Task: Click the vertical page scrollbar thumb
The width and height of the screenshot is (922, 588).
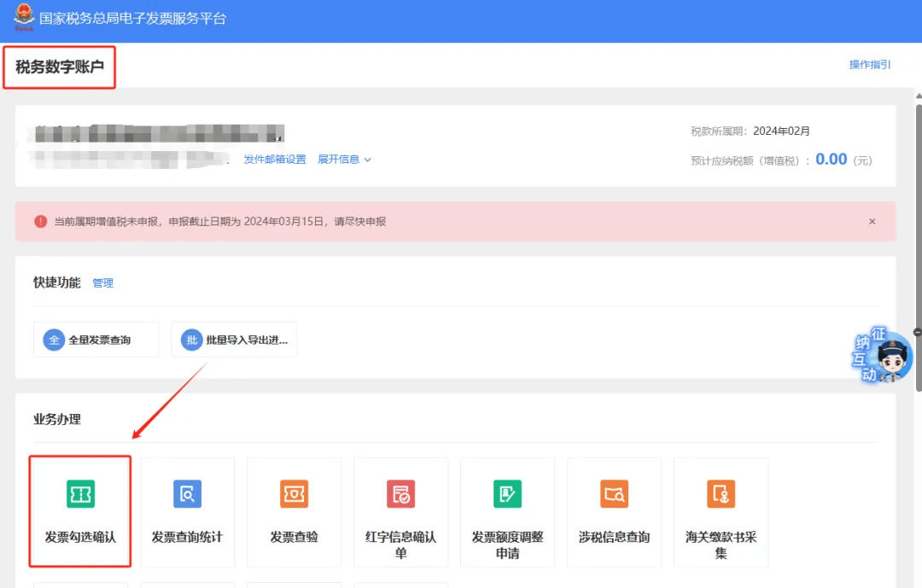Action: 919,247
